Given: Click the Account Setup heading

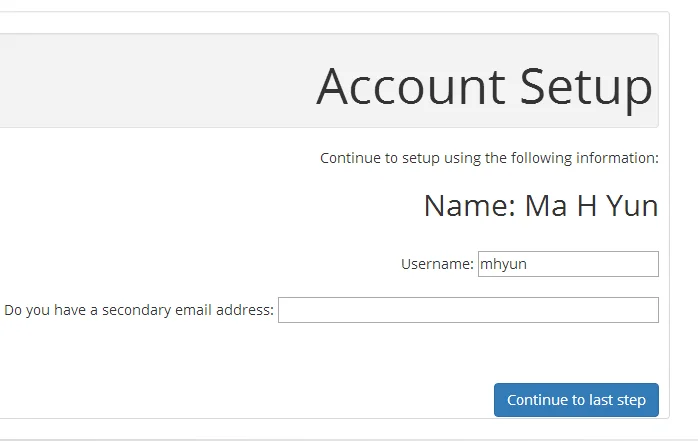Looking at the screenshot, I should 484,86.
